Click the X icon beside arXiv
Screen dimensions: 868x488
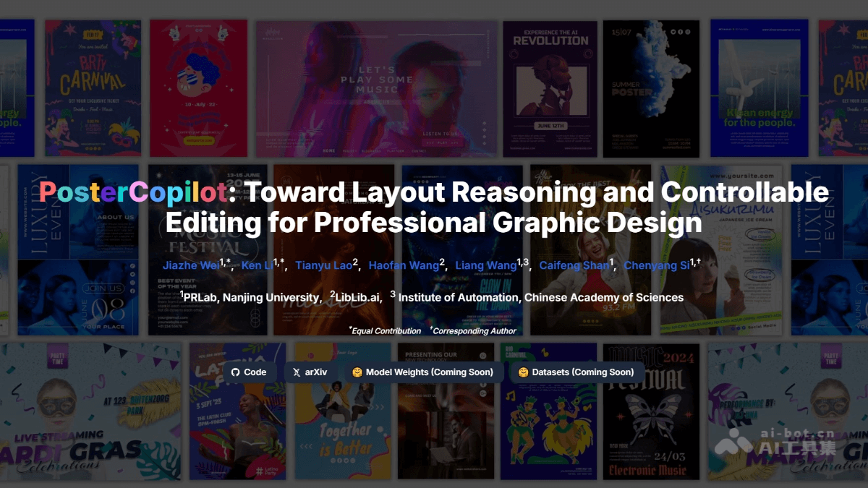coord(297,372)
